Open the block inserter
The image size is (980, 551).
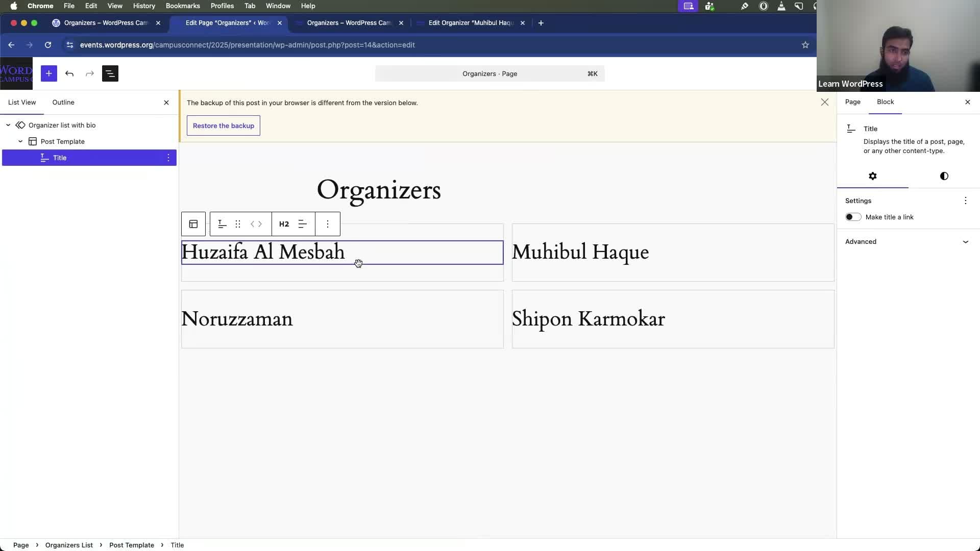tap(49, 73)
